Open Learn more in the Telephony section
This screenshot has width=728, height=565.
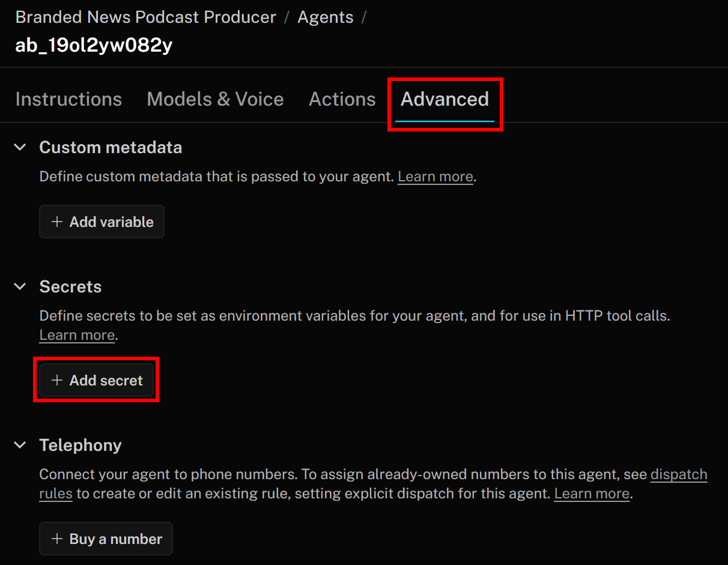591,493
